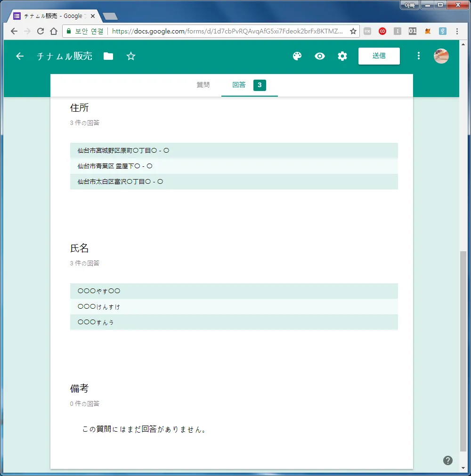Select address 仙台市青葉区 霊屋下 response row
This screenshot has height=476, width=471.
(x=234, y=166)
